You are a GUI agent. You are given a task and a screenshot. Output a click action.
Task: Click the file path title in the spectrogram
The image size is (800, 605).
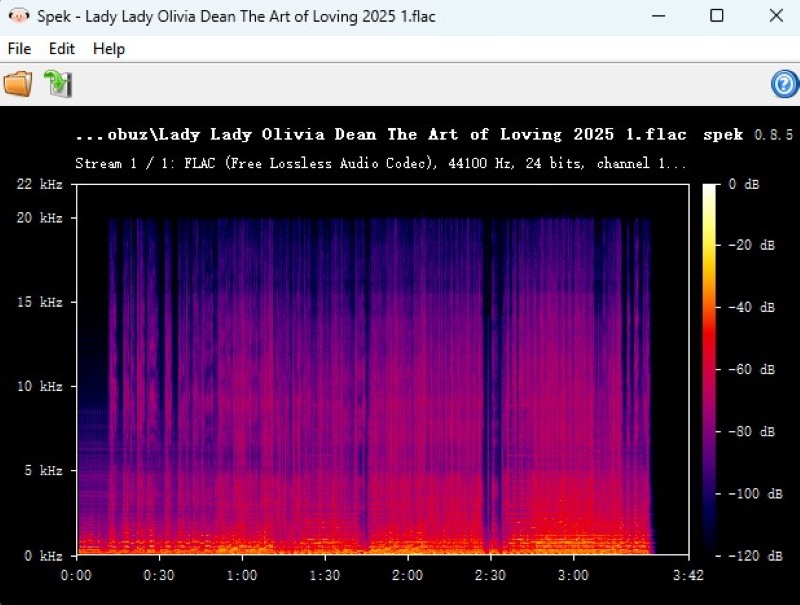point(381,135)
